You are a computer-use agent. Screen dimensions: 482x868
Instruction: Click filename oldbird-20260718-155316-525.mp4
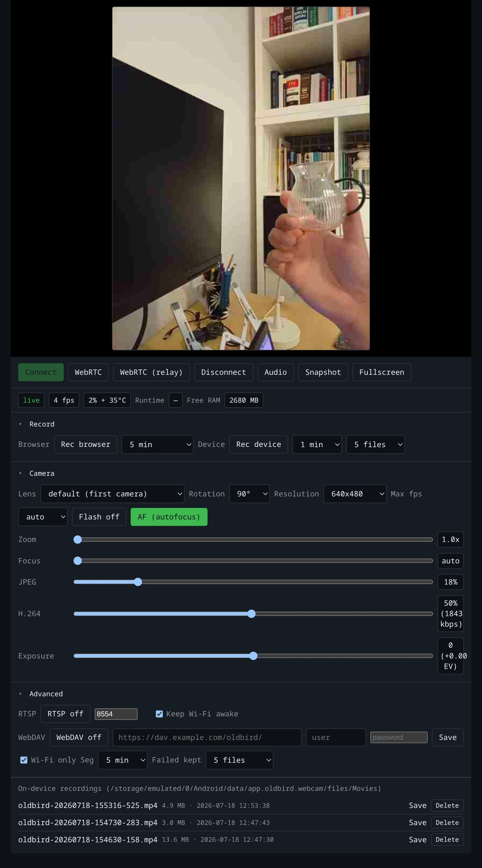pos(88,805)
